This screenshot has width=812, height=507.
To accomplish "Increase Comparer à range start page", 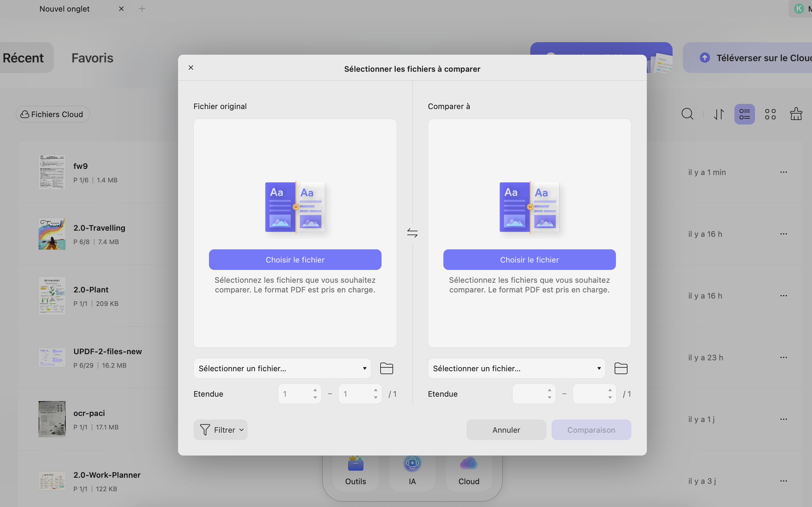I will (x=549, y=390).
